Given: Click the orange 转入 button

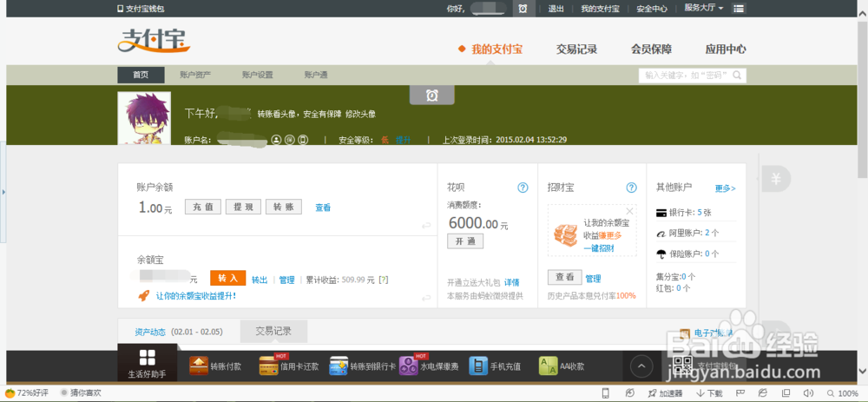Looking at the screenshot, I should (227, 278).
